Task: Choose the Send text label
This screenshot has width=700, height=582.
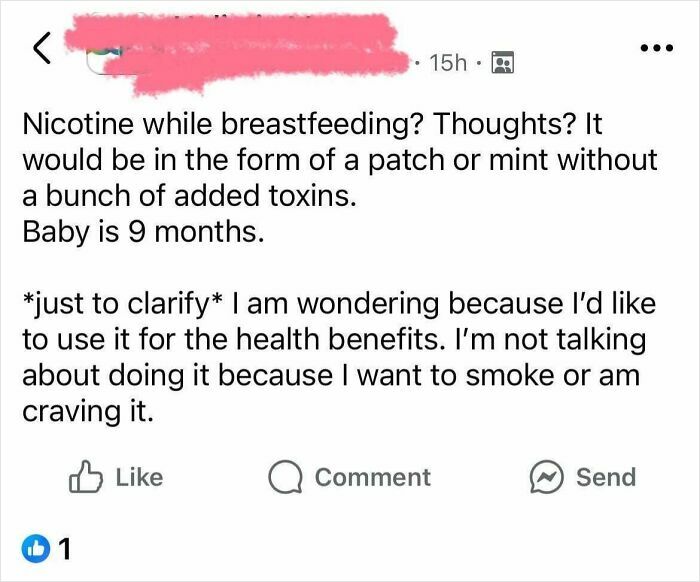Action: coord(606,478)
